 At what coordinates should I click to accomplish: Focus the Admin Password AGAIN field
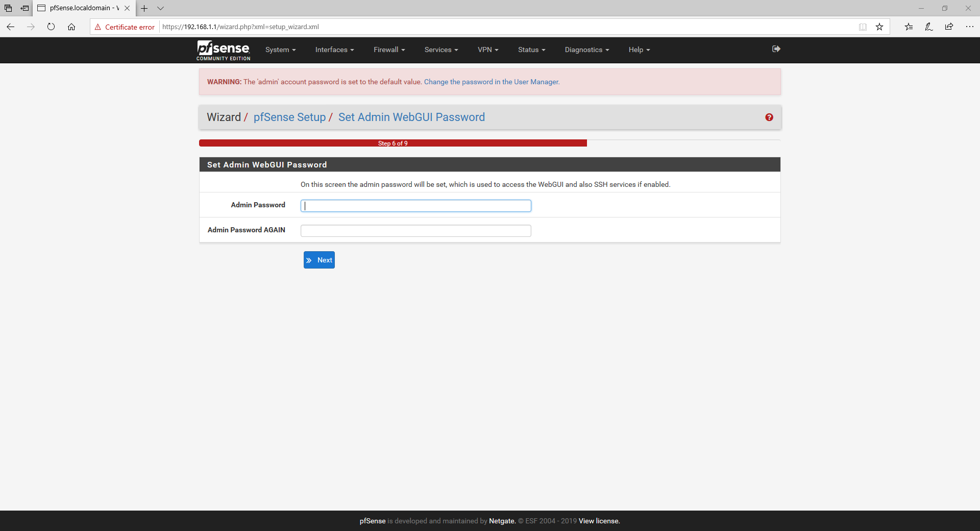tap(415, 231)
